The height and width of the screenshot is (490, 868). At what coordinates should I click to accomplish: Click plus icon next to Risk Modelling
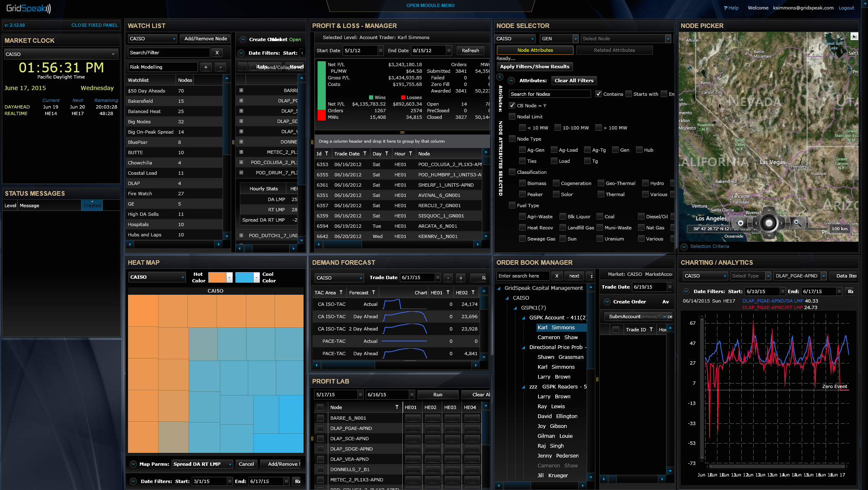(206, 67)
